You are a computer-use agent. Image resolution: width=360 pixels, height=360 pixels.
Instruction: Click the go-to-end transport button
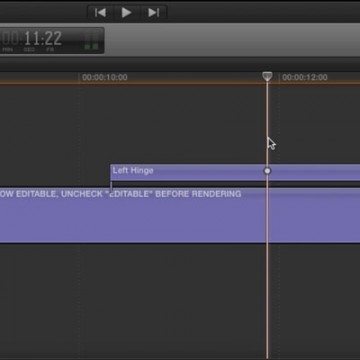click(153, 13)
